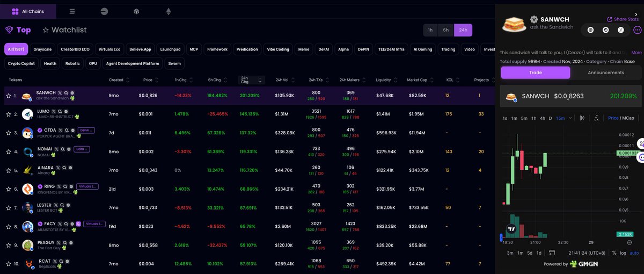Set chart range to 5d

pyautogui.click(x=530, y=253)
